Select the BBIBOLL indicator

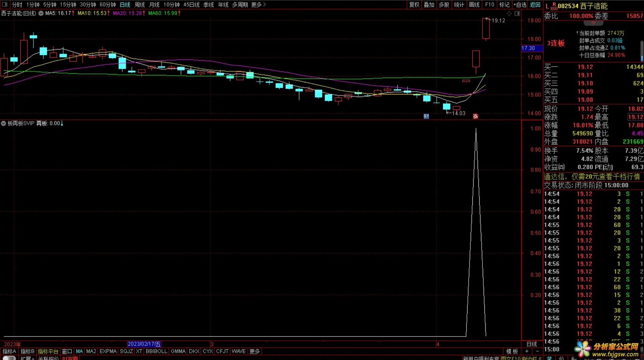(x=156, y=351)
